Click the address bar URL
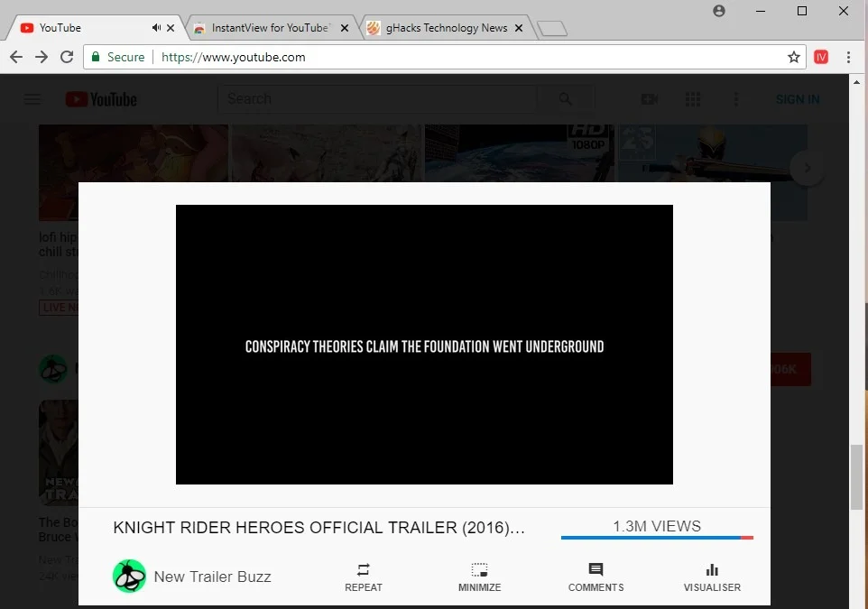This screenshot has width=868, height=609. coord(233,57)
